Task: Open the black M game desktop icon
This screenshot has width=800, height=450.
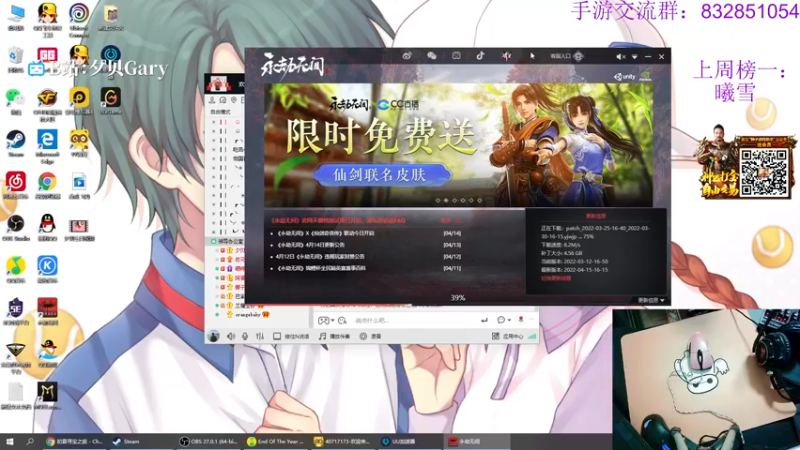Action: [x=47, y=395]
